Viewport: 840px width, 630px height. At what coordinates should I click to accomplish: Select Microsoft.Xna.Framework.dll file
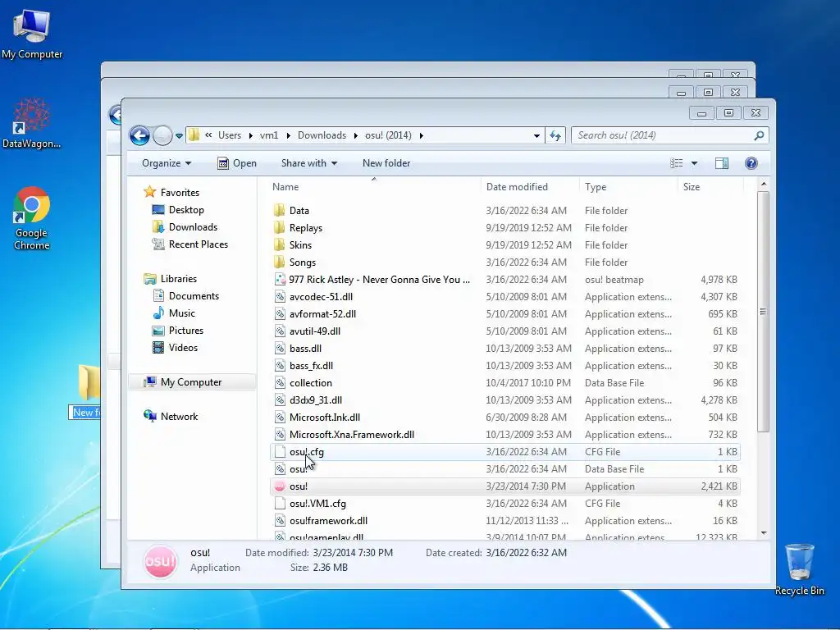tap(351, 435)
